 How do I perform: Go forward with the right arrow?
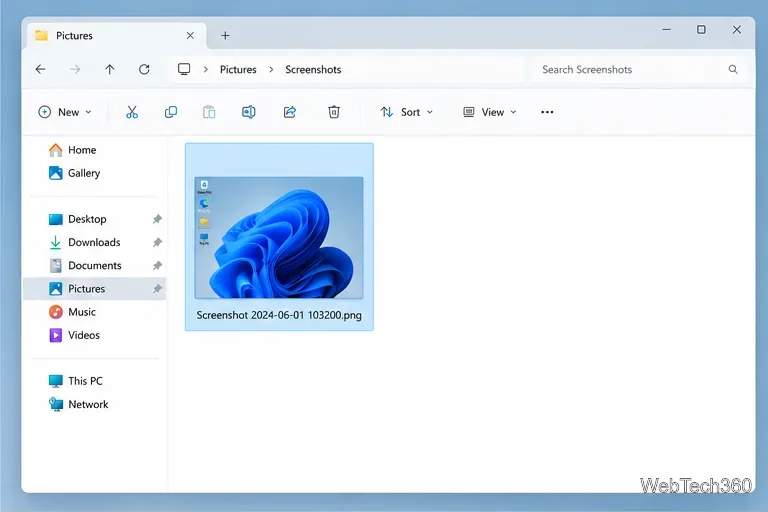(x=75, y=70)
